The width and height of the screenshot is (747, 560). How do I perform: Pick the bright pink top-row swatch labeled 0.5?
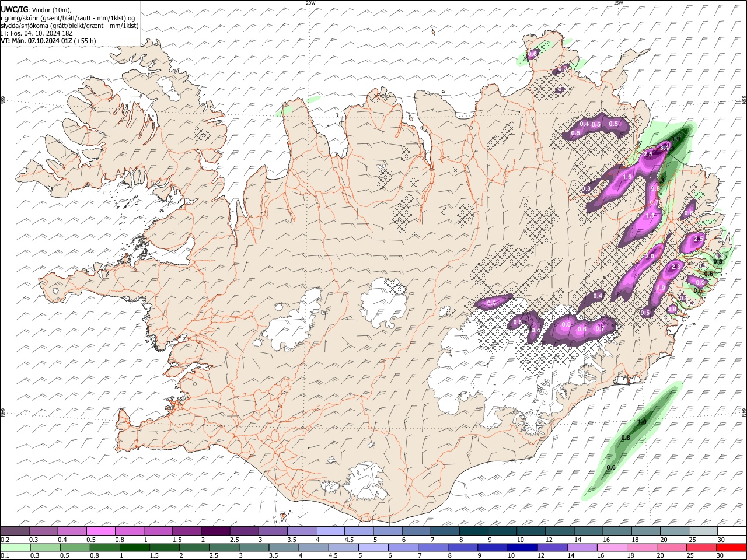(100, 531)
